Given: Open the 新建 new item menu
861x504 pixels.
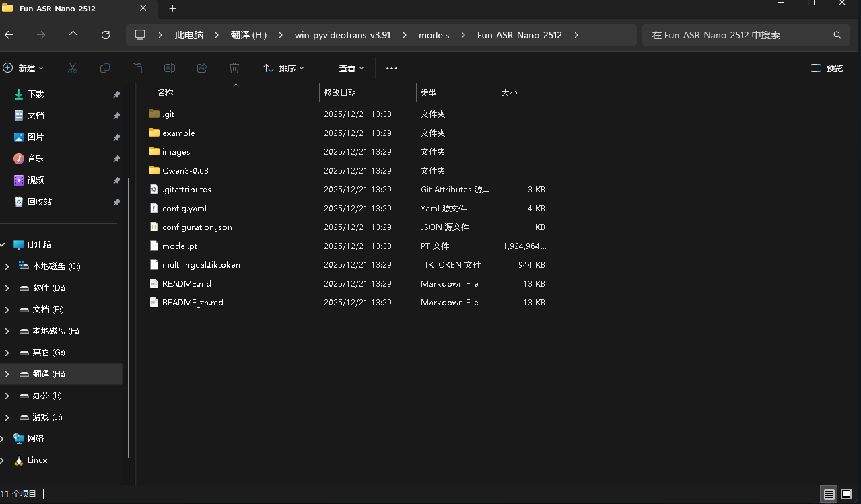Looking at the screenshot, I should tap(24, 68).
